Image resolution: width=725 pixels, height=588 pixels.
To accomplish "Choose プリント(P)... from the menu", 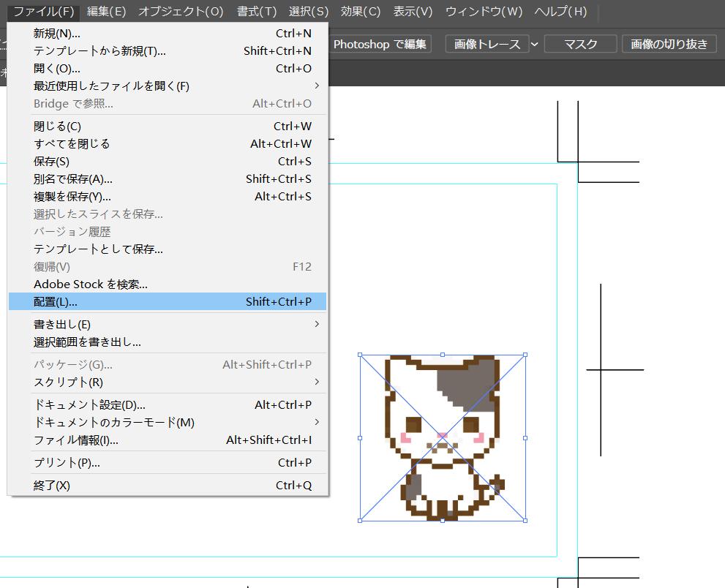I will click(67, 463).
